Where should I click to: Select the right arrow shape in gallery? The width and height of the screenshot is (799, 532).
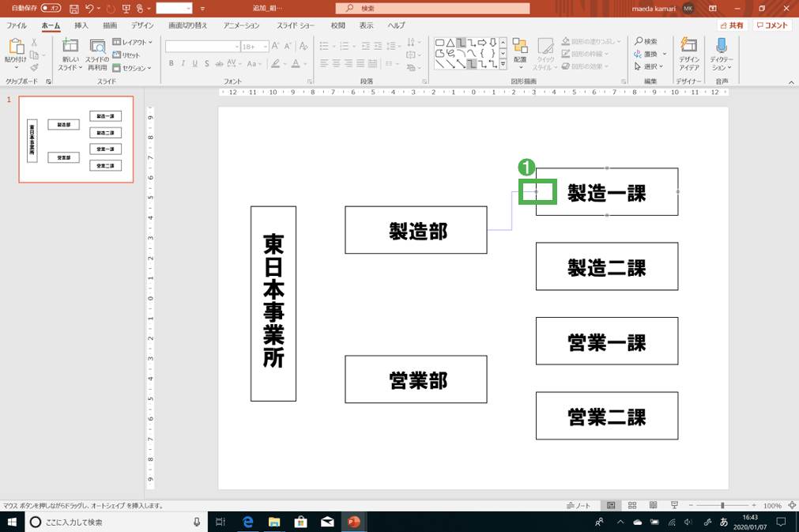pyautogui.click(x=482, y=43)
